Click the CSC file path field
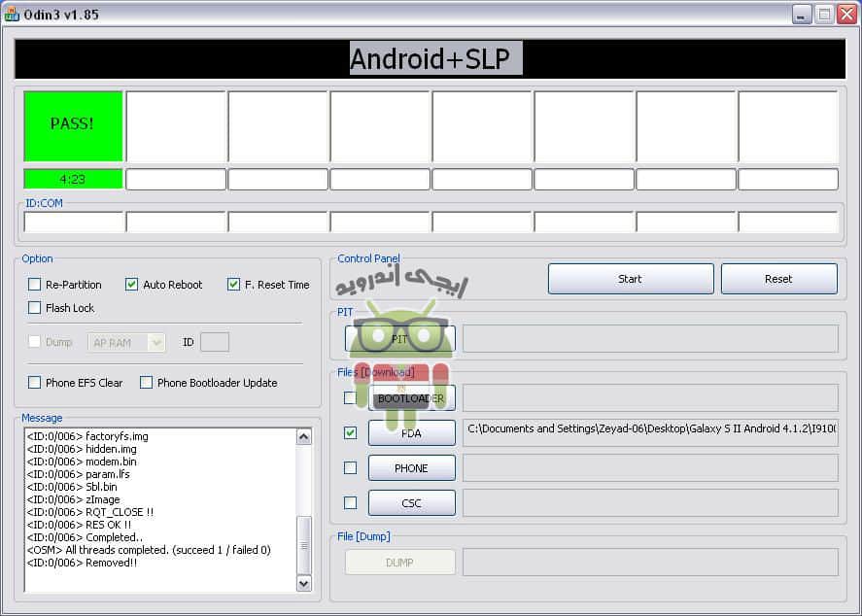The width and height of the screenshot is (862, 616). [x=650, y=503]
